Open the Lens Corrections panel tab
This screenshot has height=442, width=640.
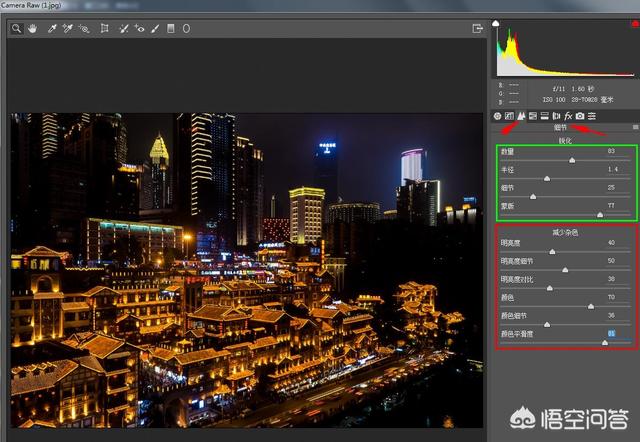pos(556,116)
